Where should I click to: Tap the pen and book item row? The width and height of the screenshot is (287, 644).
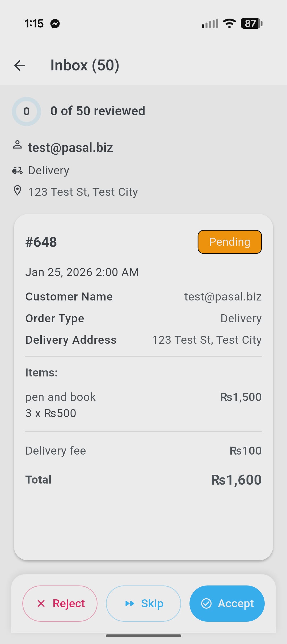click(x=61, y=397)
